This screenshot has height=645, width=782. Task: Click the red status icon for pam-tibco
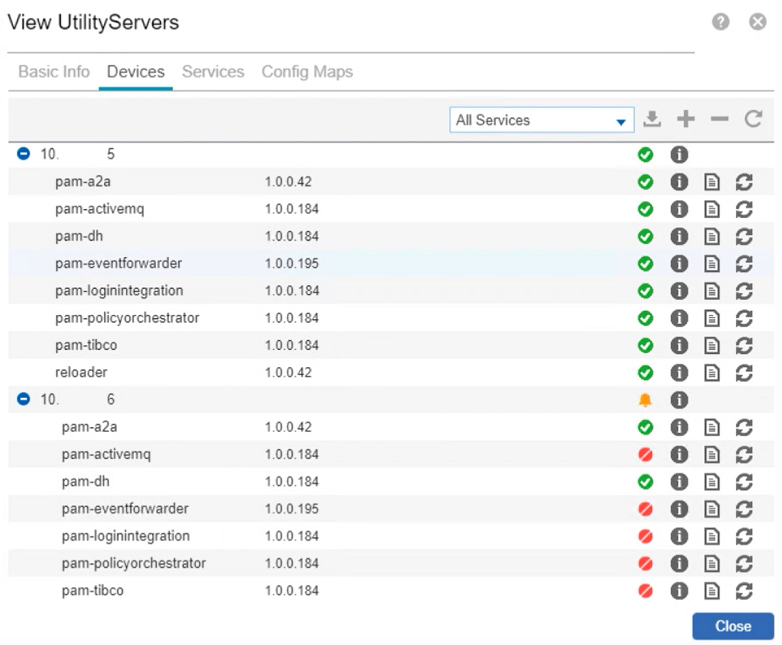coord(645,591)
